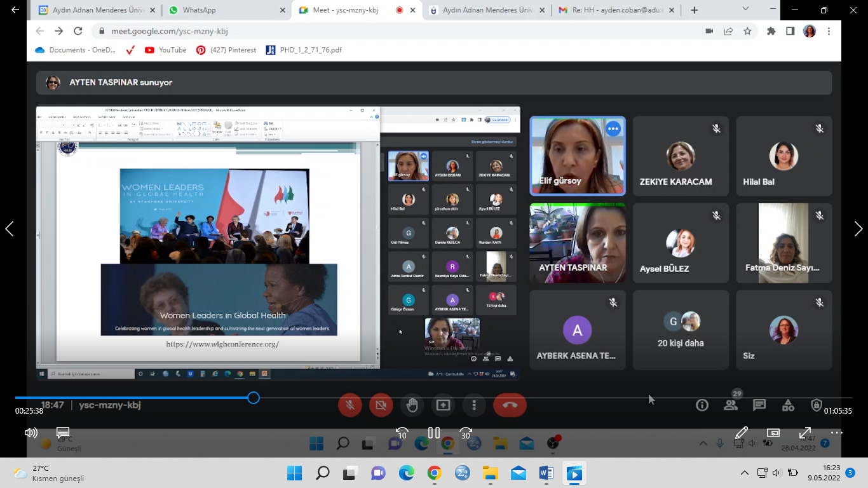The height and width of the screenshot is (488, 868).
Task: Open the Meet activities icon
Action: [x=788, y=405]
